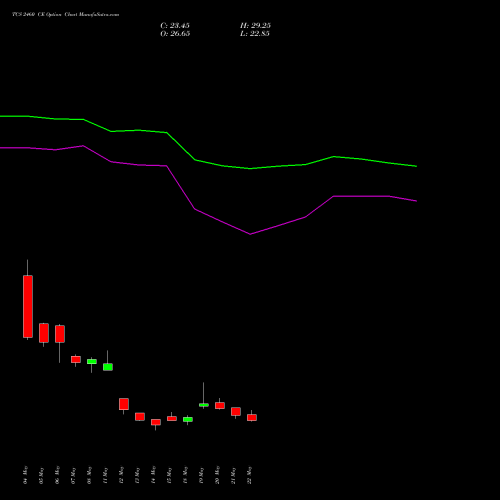
Task: Click the close value "C: 23.45"
Action: pos(175,26)
